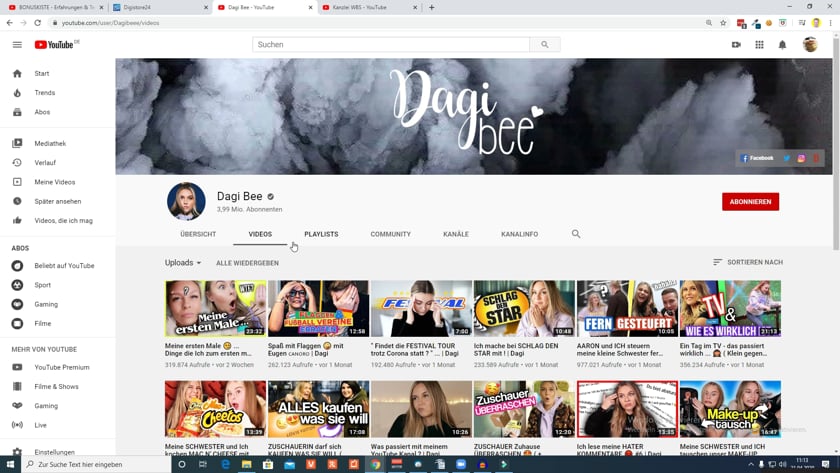Open the YouTube apps grid icon
Screen dimensions: 840x473
(x=759, y=44)
